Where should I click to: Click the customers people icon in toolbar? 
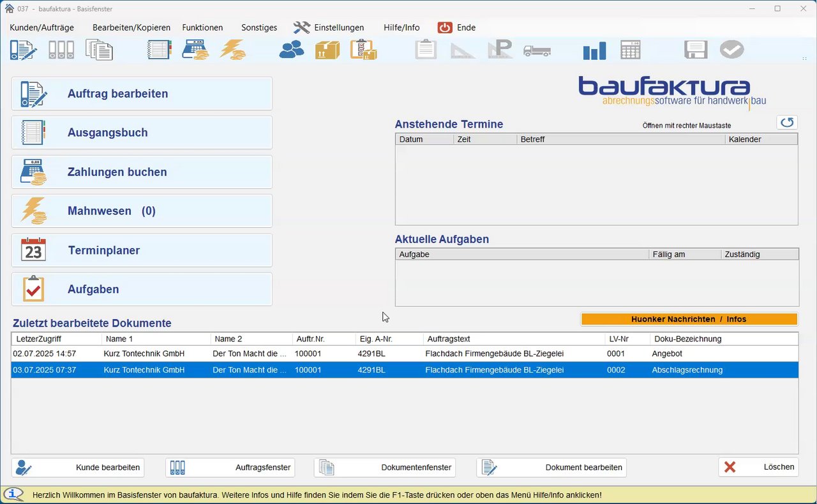[x=292, y=50]
